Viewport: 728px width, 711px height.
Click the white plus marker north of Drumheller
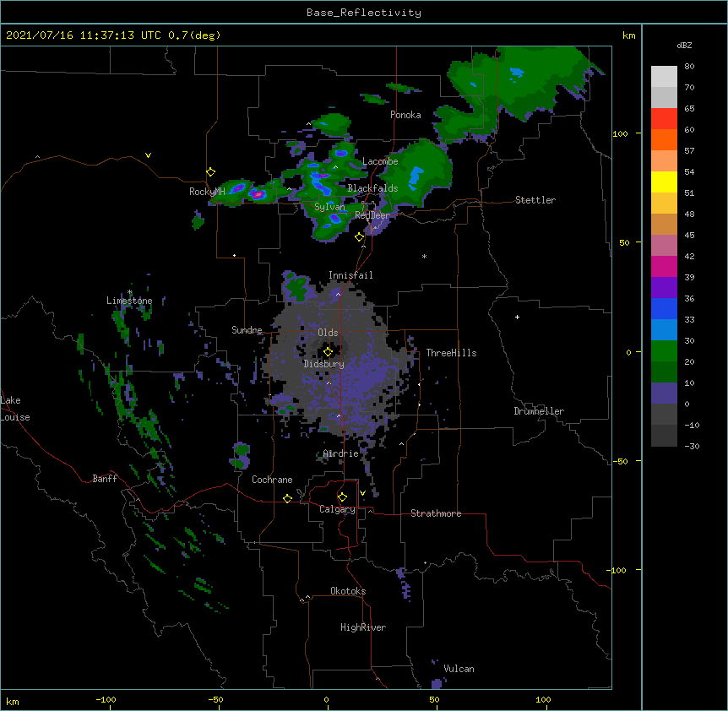tap(517, 317)
